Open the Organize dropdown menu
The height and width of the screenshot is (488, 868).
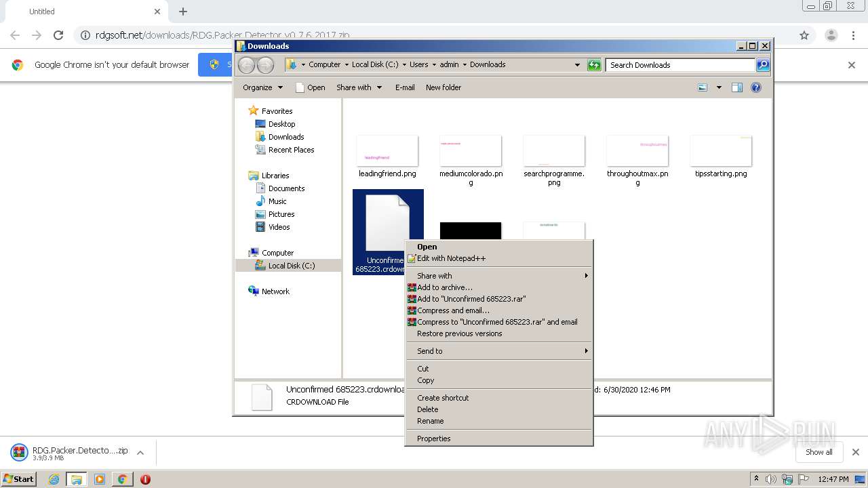point(262,87)
